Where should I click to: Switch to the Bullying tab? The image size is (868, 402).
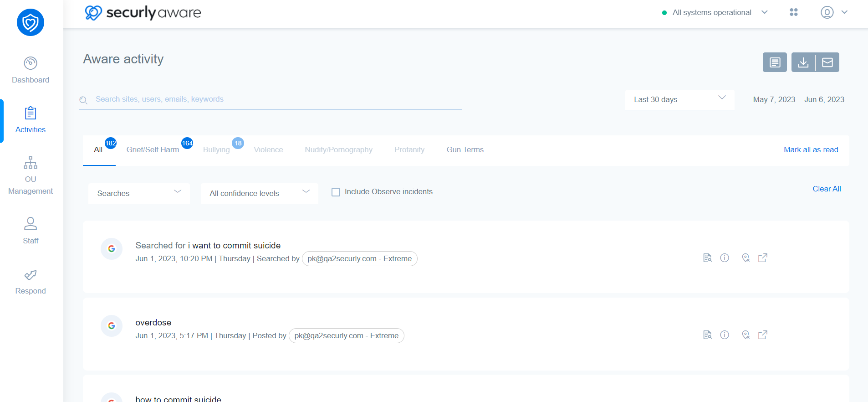tap(216, 150)
